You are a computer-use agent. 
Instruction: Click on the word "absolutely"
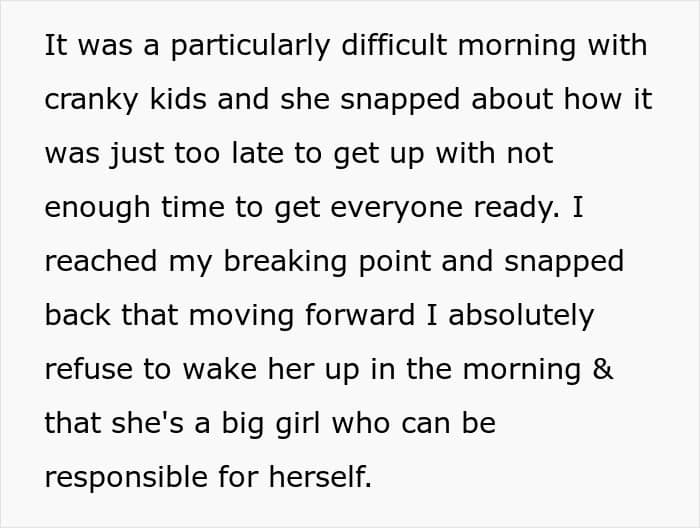[521, 317]
